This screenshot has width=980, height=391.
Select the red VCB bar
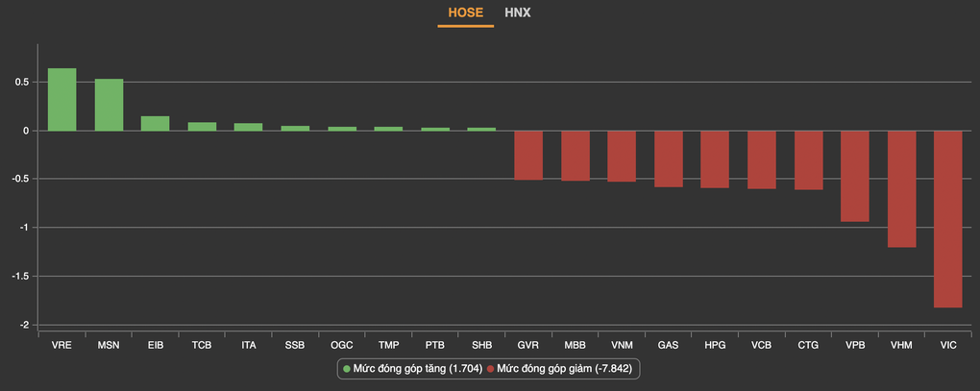point(761,159)
